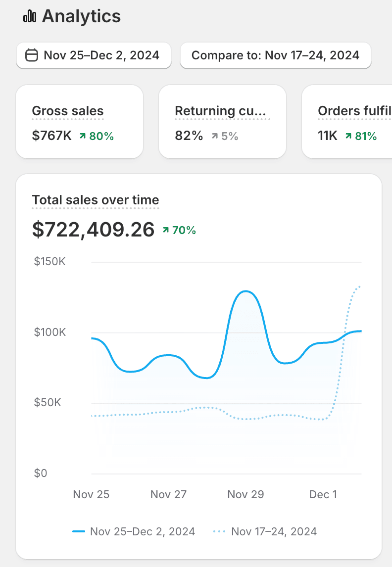Open the Nov 25–Dec 2, 2024 date range picker
The height and width of the screenshot is (567, 392).
click(x=94, y=55)
